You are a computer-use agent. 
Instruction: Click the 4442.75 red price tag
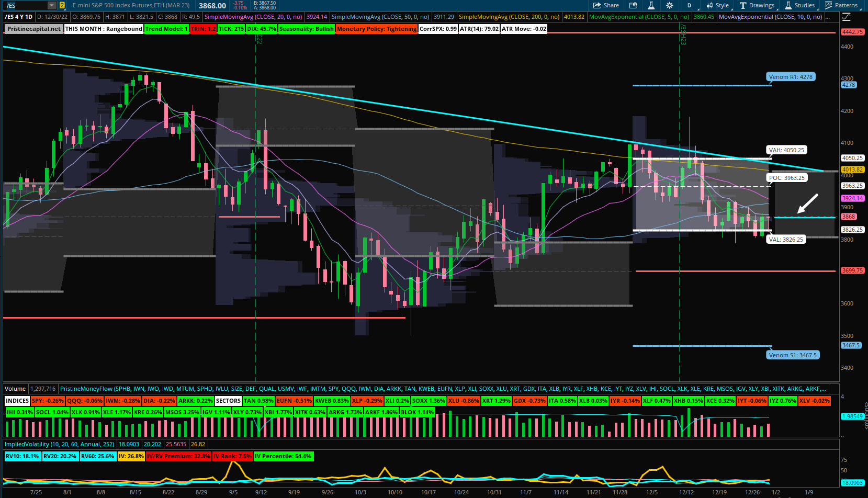[852, 32]
